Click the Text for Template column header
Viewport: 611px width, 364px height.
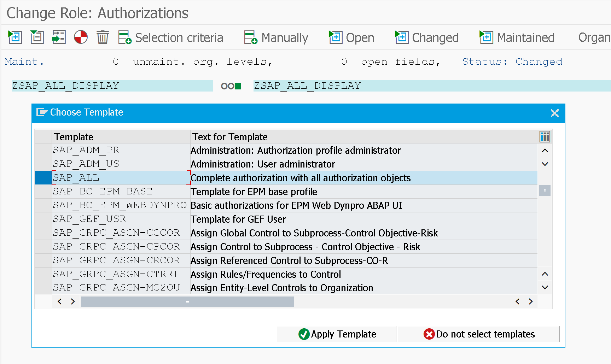click(364, 137)
